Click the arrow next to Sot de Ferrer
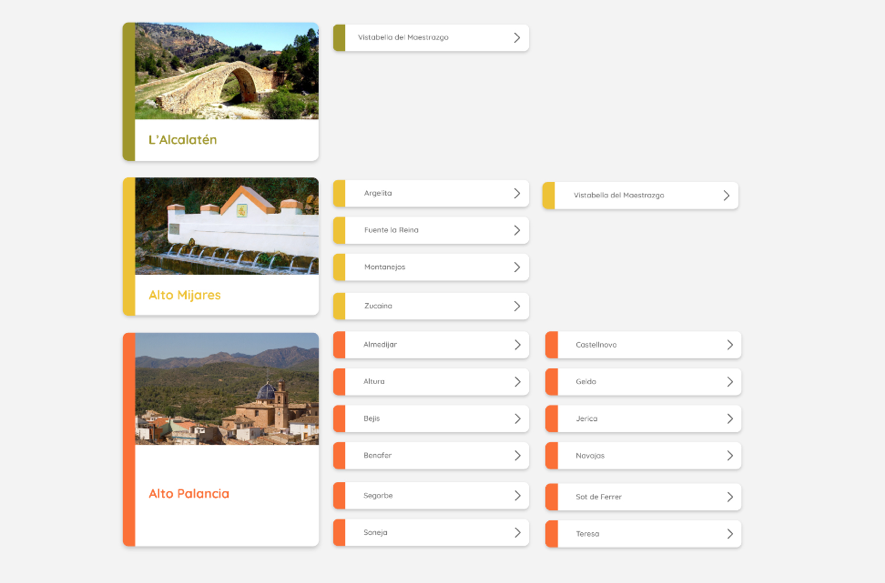Image resolution: width=885 pixels, height=583 pixels. (730, 497)
